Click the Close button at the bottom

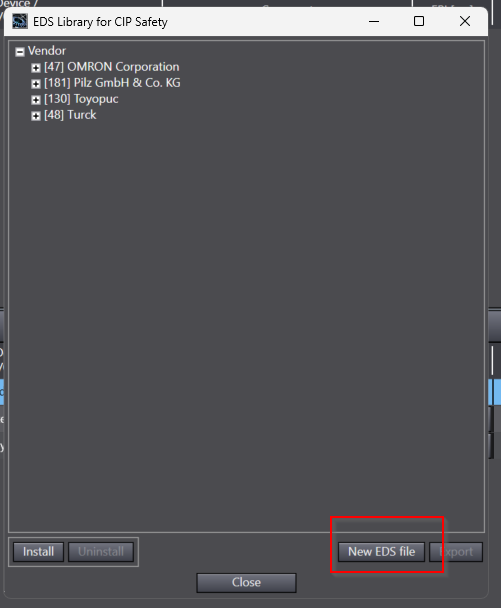coord(246,582)
